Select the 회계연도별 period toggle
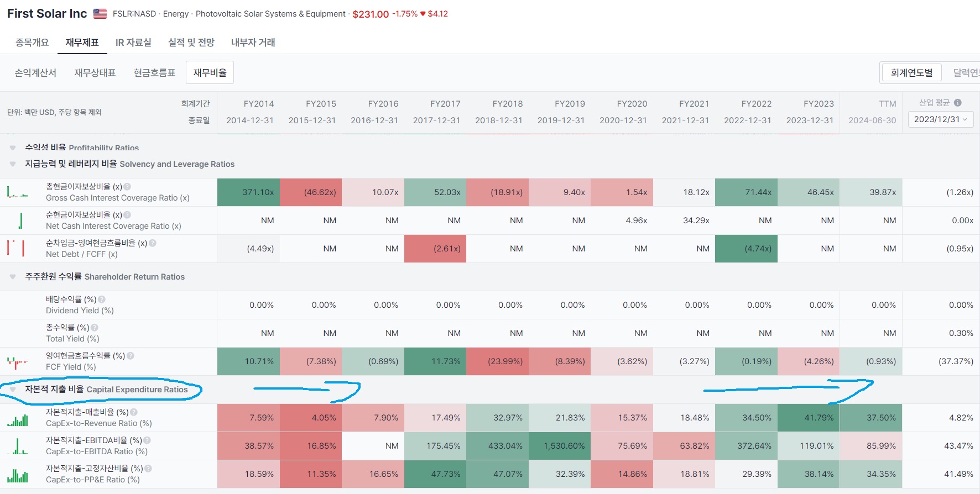The image size is (980, 494). tap(911, 72)
